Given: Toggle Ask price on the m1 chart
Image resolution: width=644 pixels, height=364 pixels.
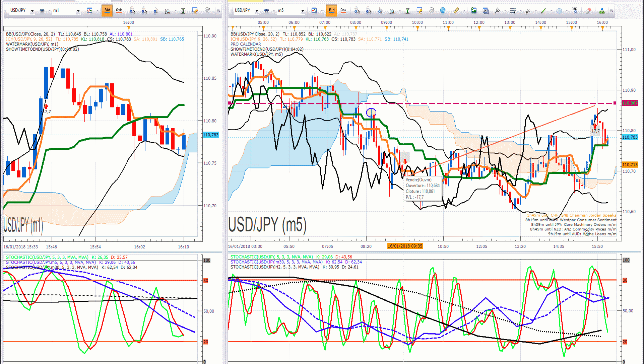Looking at the screenshot, I should tap(119, 10).
